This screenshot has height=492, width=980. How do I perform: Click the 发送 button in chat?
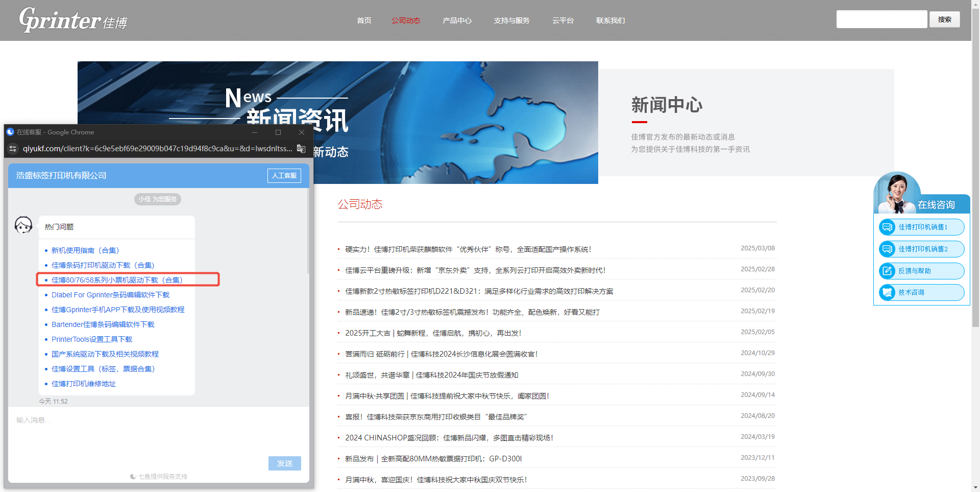pos(285,463)
